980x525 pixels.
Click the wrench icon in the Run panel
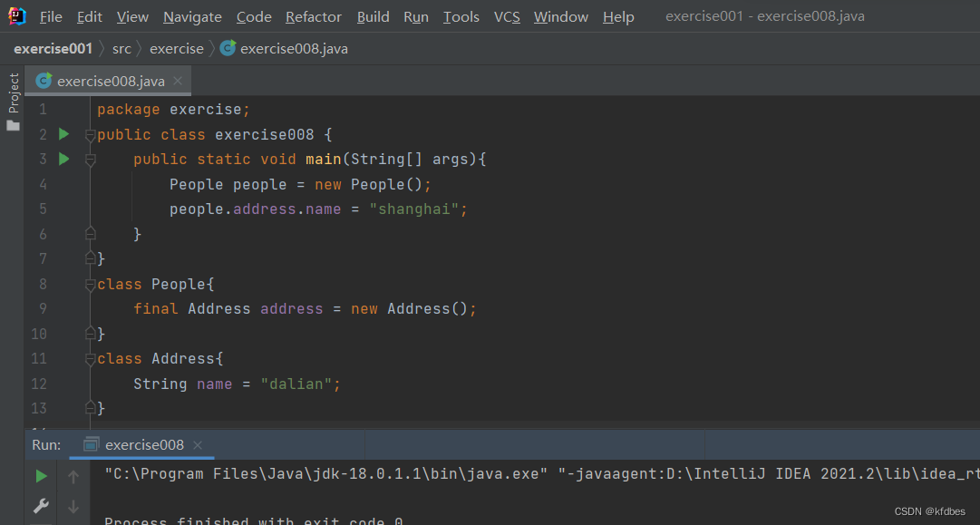pos(41,506)
